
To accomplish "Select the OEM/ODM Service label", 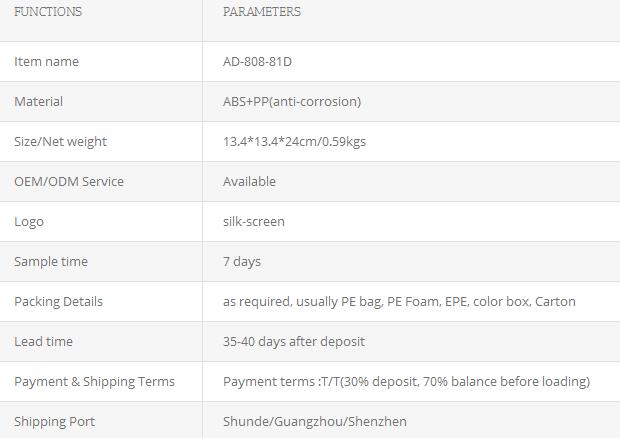I will pyautogui.click(x=69, y=181).
